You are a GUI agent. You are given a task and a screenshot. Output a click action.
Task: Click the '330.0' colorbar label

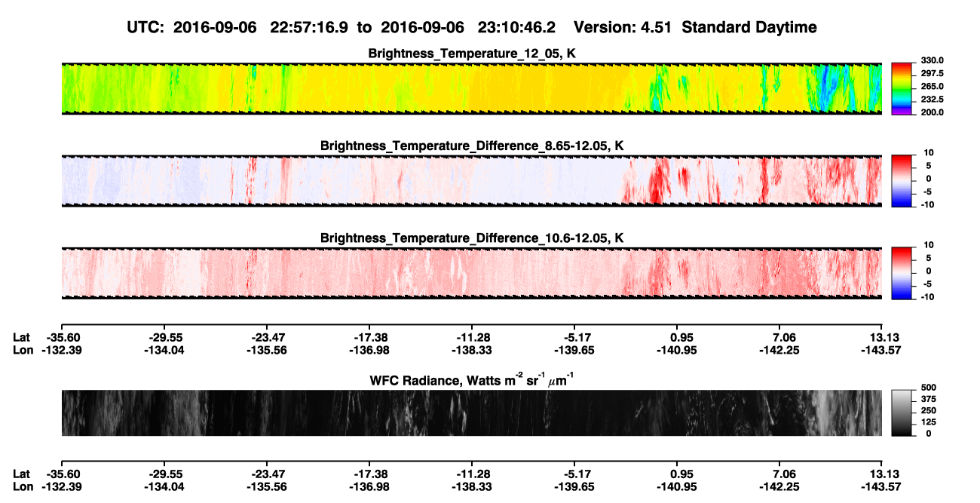click(933, 60)
